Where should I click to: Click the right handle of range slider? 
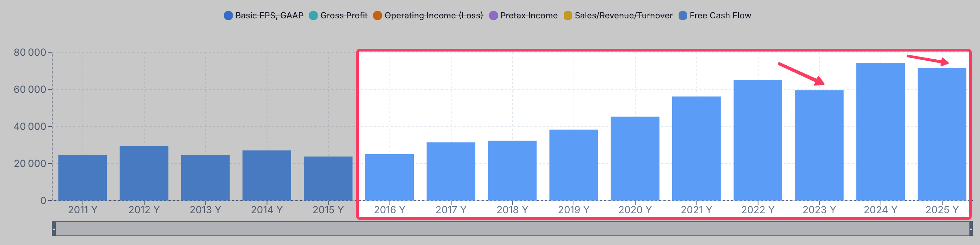pyautogui.click(x=970, y=229)
